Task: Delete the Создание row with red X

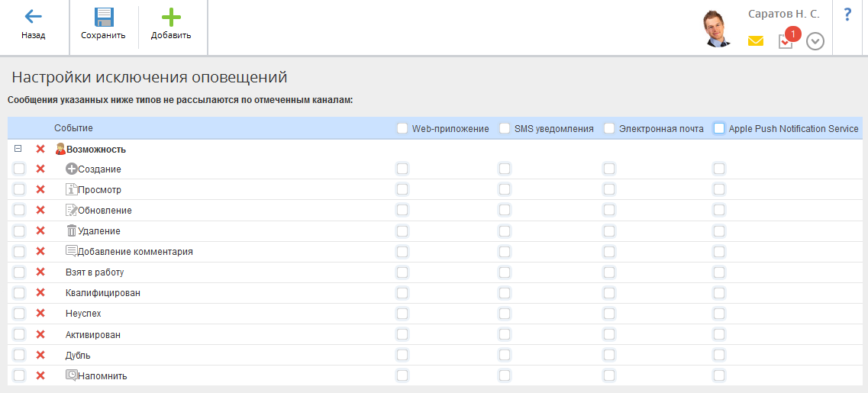Action: (x=40, y=169)
